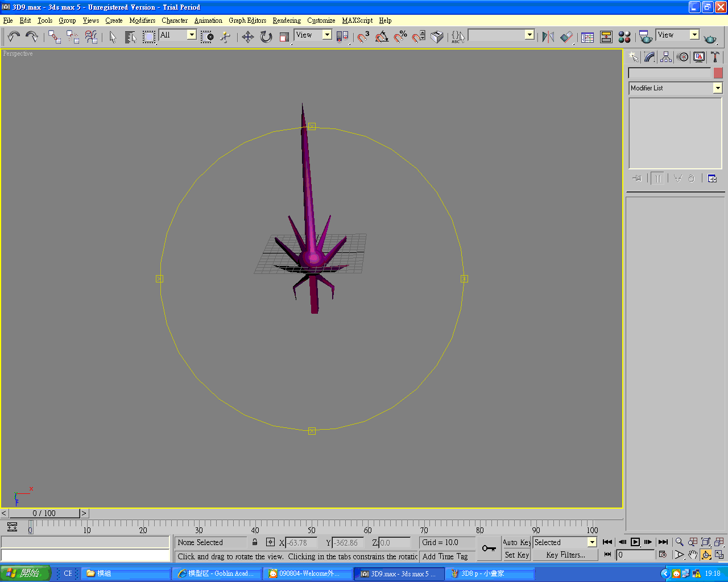
Task: Click Play Animation button
Action: click(635, 542)
